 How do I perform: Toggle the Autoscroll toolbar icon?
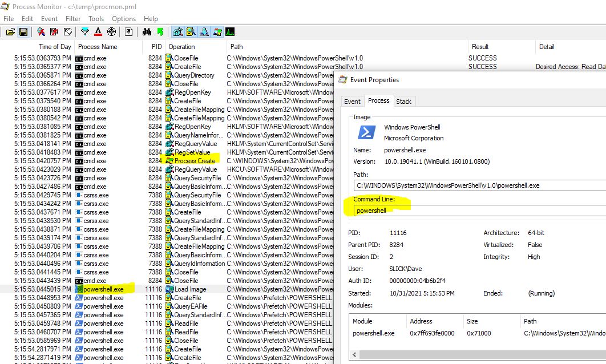tap(54, 32)
